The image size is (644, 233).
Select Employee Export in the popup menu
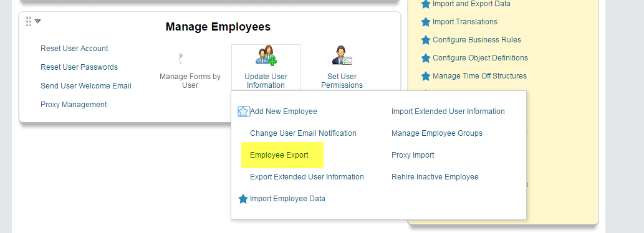pyautogui.click(x=279, y=155)
